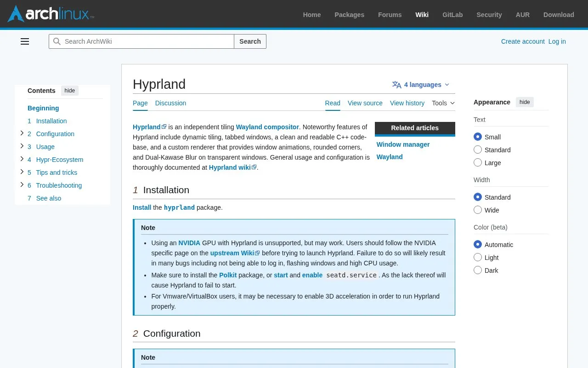Select Small text size
This screenshot has width=588, height=368.
click(x=478, y=137)
